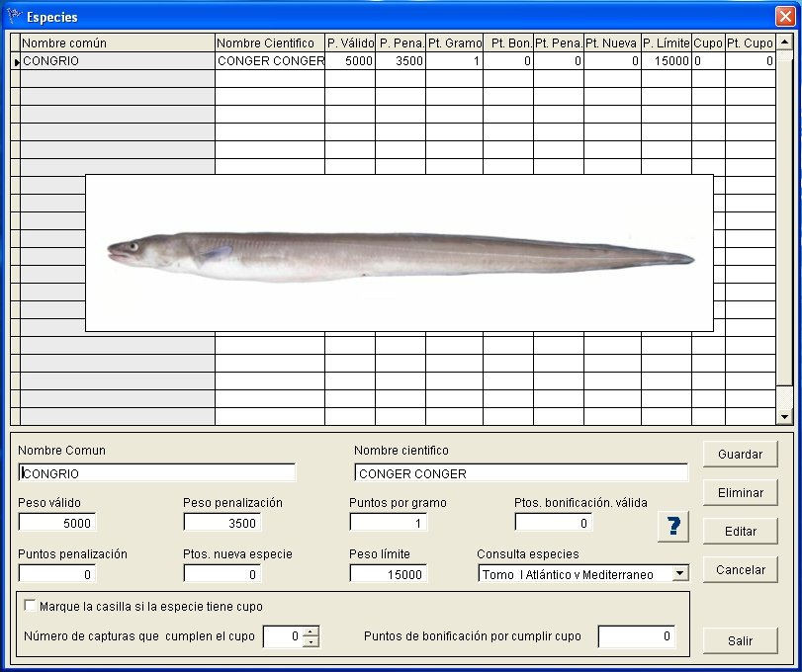
Task: Click the Nombre Comun text field
Action: (x=157, y=473)
